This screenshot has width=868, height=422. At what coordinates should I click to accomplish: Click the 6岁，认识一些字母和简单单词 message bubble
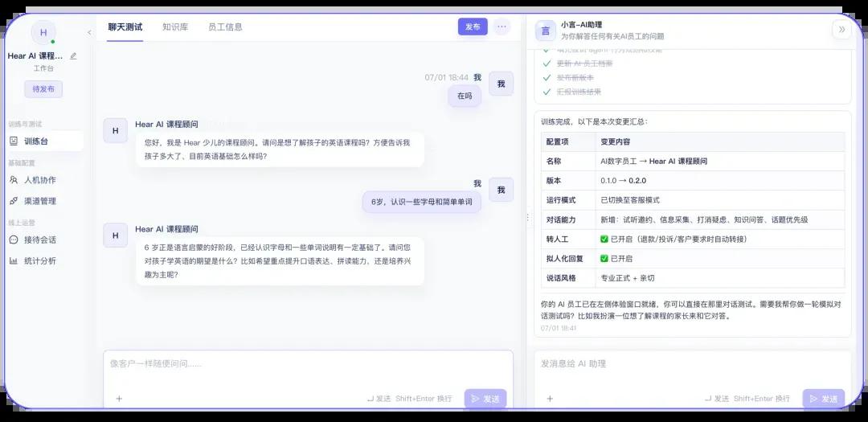pyautogui.click(x=422, y=202)
